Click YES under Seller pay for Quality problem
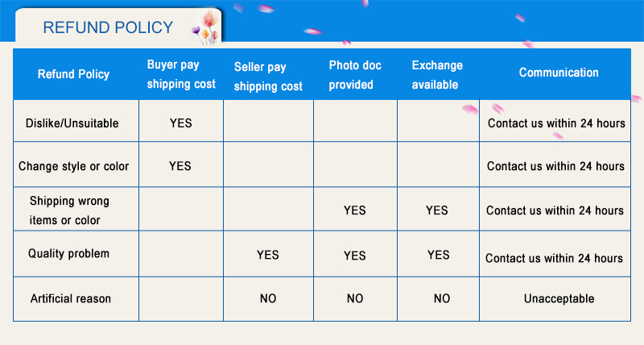644x345 pixels. [x=268, y=255]
